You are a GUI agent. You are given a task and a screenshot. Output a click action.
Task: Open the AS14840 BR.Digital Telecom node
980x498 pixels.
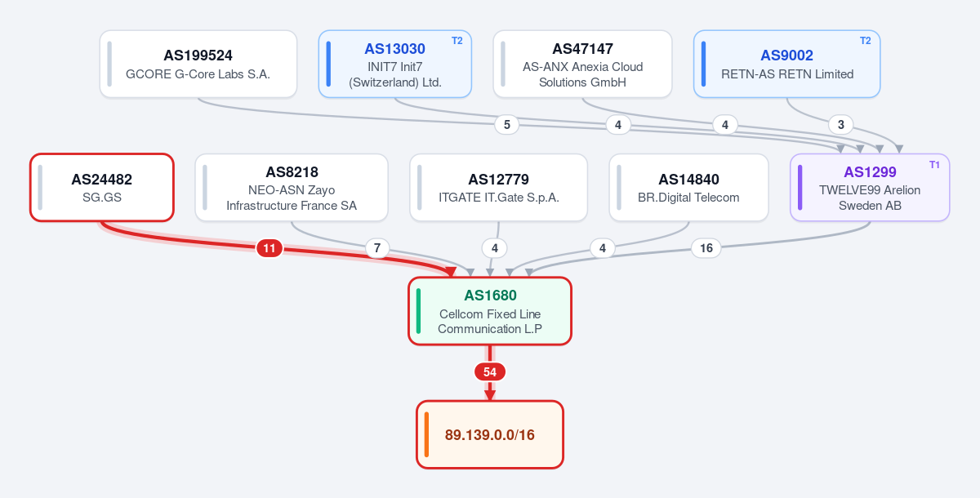point(688,187)
